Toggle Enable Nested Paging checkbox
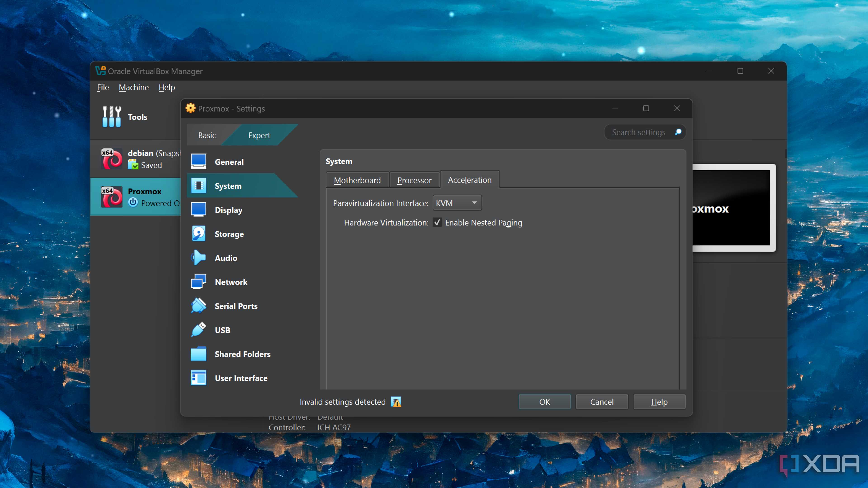 point(437,222)
